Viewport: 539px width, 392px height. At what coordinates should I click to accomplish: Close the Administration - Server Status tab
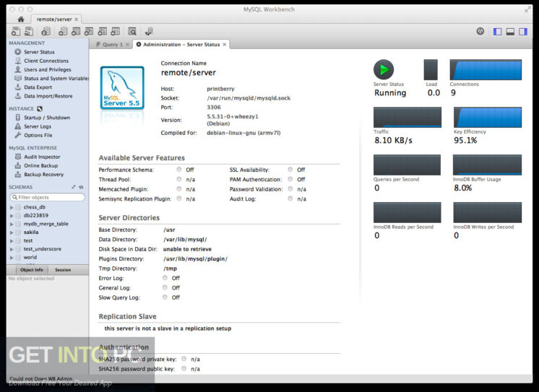225,44
